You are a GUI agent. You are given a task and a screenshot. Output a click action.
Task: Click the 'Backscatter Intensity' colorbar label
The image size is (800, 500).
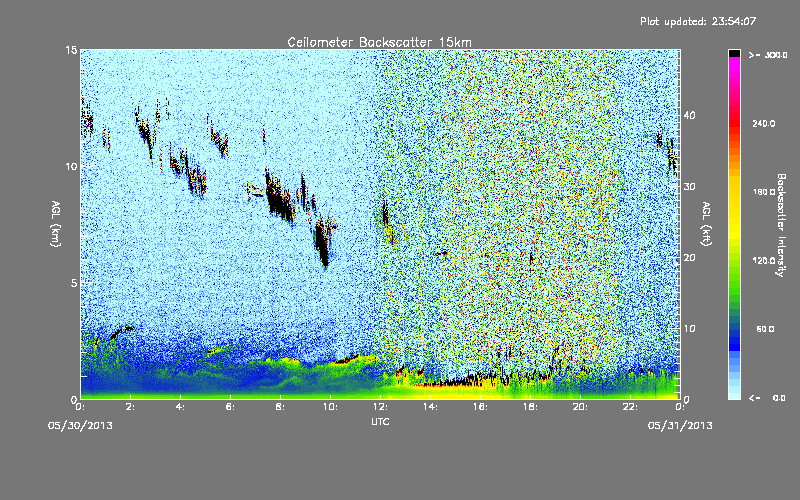[781, 225]
